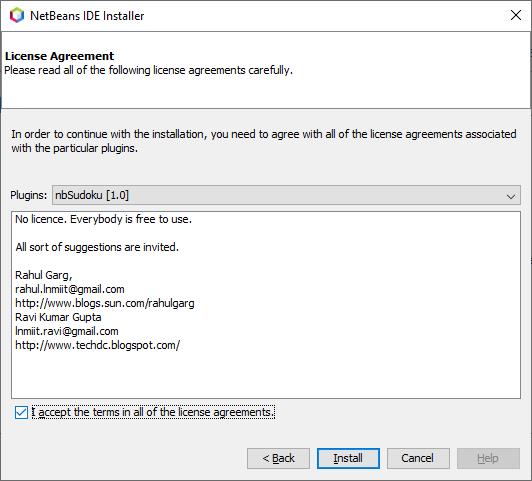The image size is (532, 481).
Task: Close the NetBeans IDE Installer window
Action: pyautogui.click(x=516, y=15)
